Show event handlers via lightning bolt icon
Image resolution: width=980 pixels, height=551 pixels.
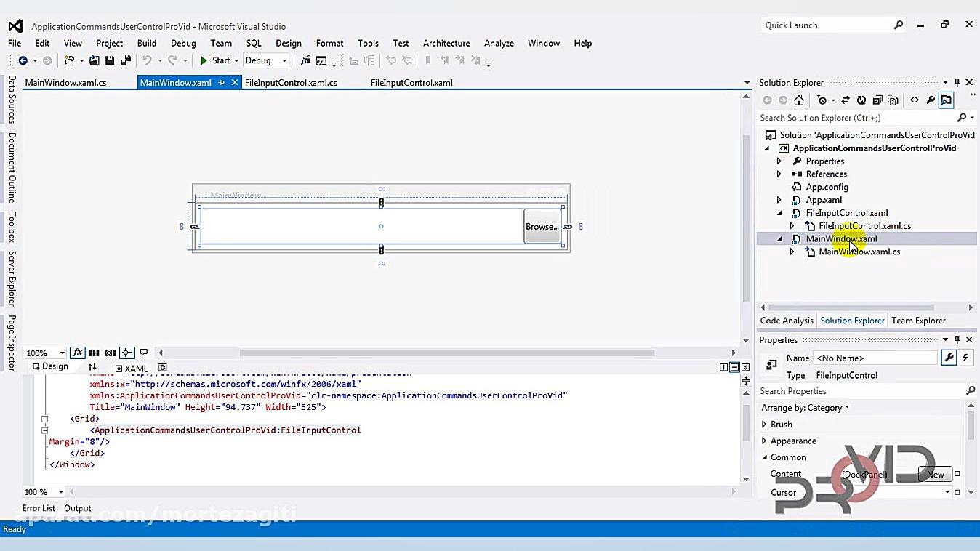click(965, 358)
